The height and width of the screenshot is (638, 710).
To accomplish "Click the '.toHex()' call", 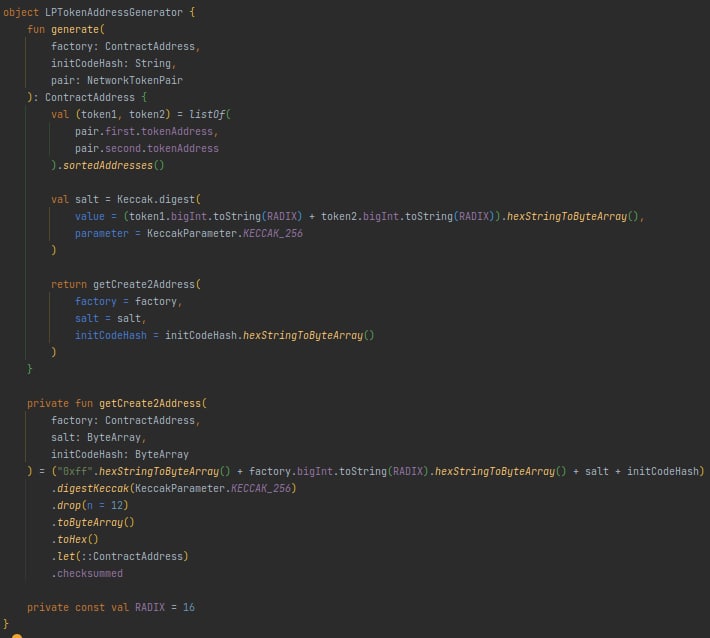I will click(x=75, y=539).
